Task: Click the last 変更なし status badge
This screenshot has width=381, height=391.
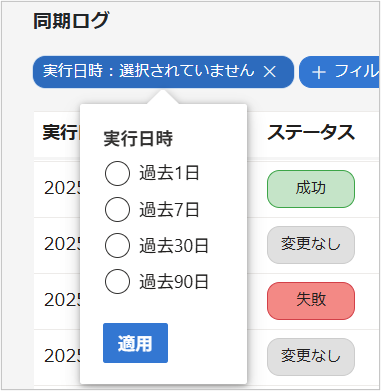Action: point(311,357)
